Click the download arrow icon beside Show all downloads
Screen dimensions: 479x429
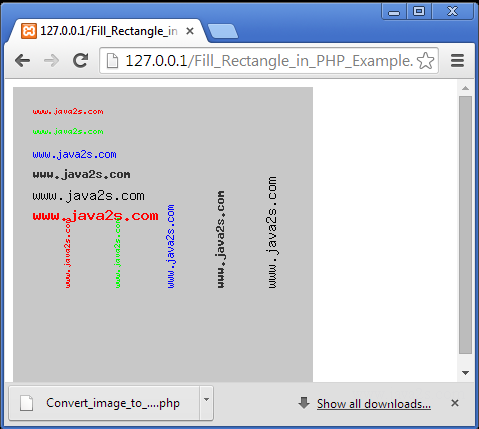click(304, 403)
